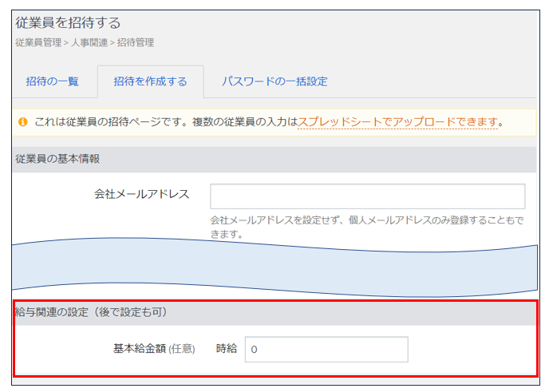Open the スプレッドシートでアップロード link
Screen dimensions: 549x392
tap(397, 122)
